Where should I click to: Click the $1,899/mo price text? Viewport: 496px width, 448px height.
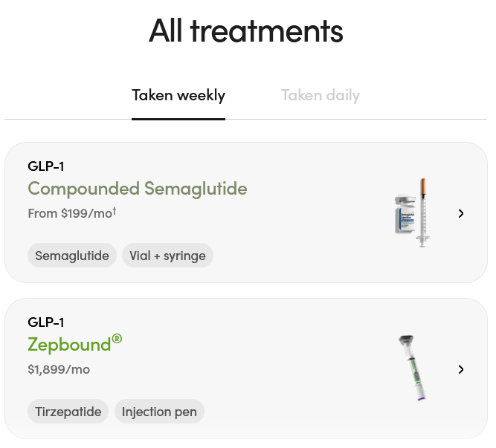(59, 369)
